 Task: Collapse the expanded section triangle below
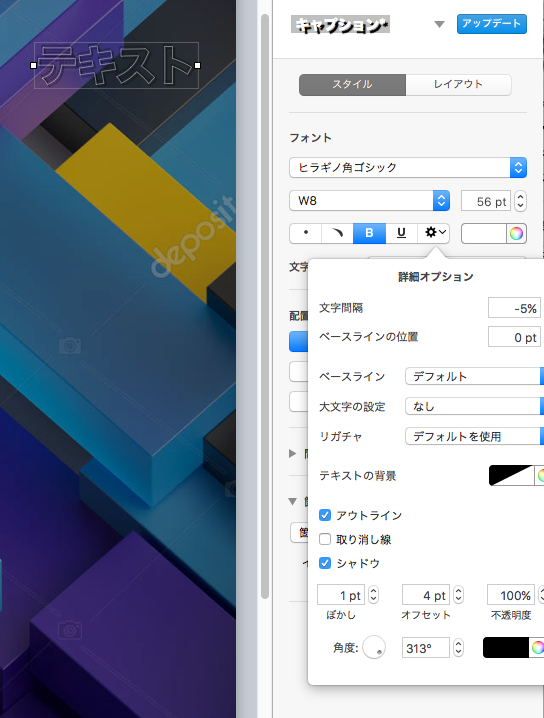[293, 501]
